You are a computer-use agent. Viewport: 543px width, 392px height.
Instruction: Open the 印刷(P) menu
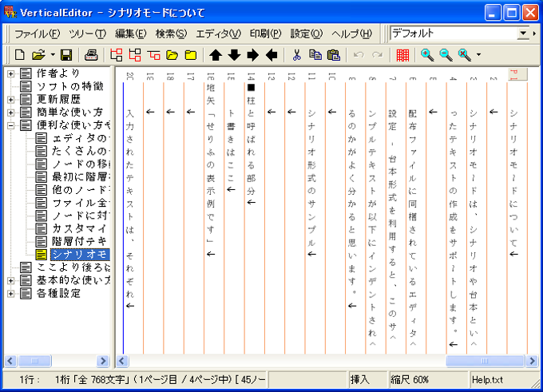(266, 34)
